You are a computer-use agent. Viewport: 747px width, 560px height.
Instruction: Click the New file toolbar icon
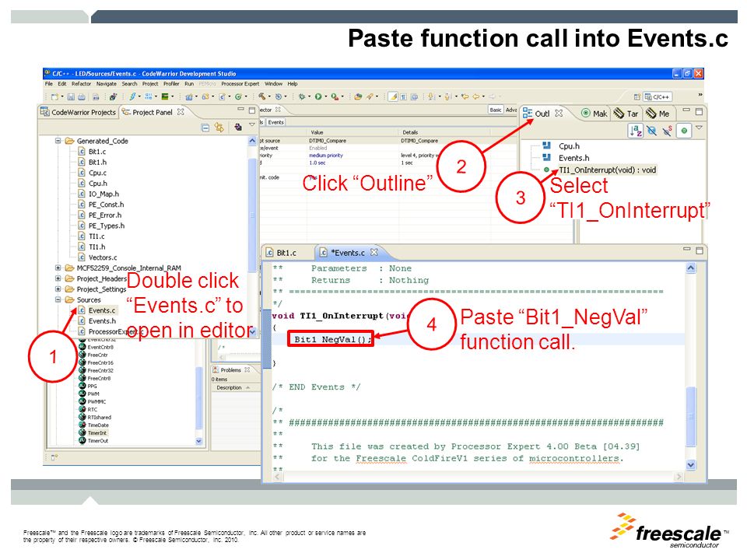54,96
